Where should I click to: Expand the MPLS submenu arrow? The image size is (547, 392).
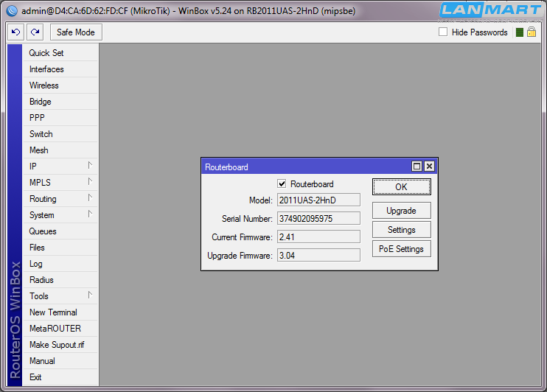(x=90, y=181)
